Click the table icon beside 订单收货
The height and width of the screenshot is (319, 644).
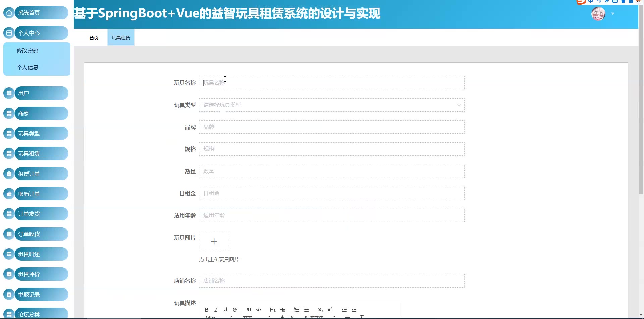(9, 234)
